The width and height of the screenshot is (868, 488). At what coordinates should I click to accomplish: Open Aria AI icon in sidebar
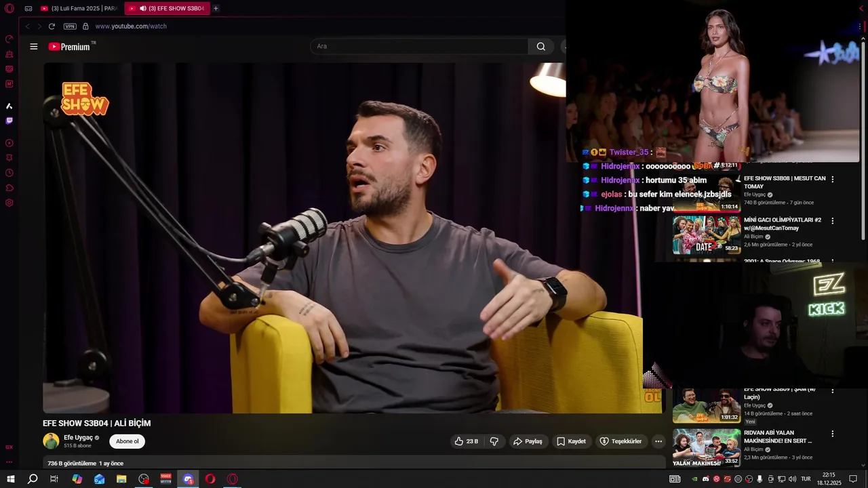tap(9, 106)
